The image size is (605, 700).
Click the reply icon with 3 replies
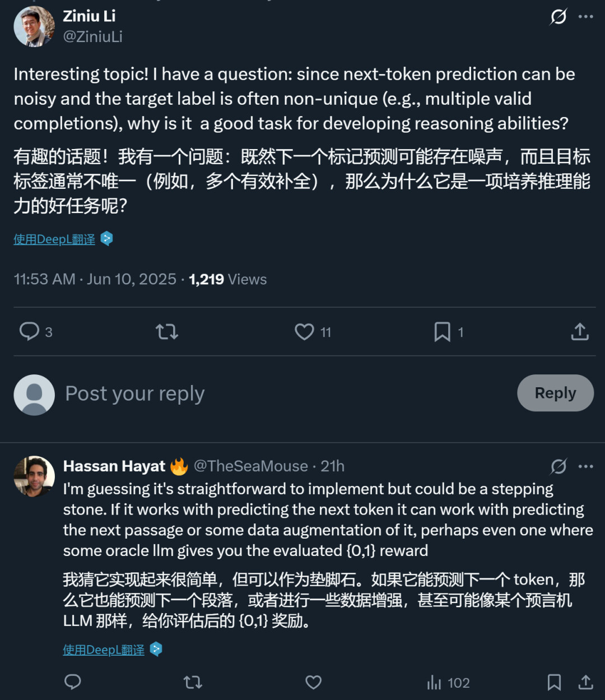pos(30,332)
